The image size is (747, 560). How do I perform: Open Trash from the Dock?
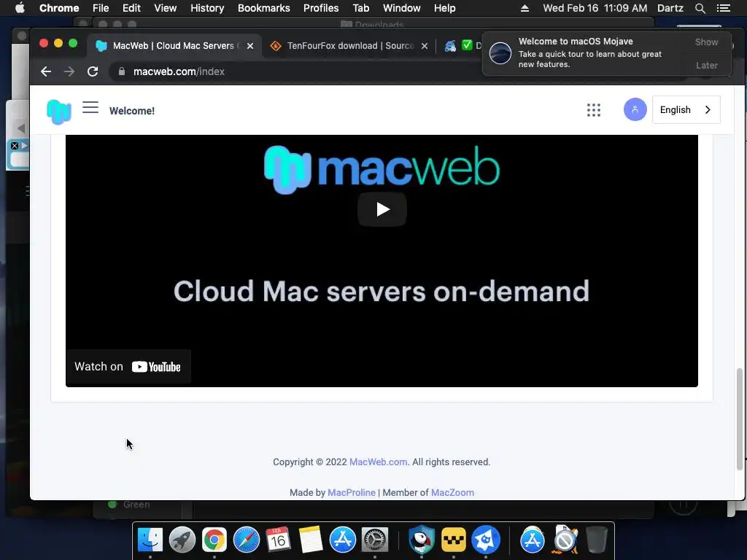click(x=597, y=540)
